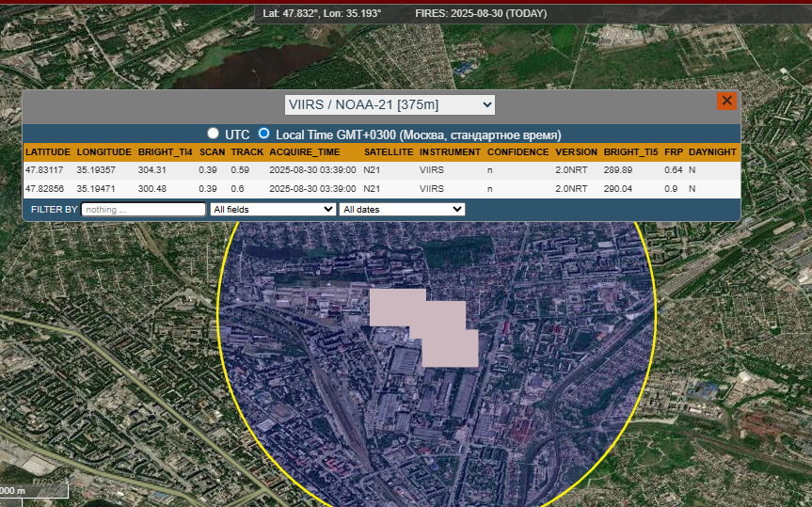Expand the 'All fields' filter dropdown
Viewport: 812px width, 507px height.
tap(273, 209)
